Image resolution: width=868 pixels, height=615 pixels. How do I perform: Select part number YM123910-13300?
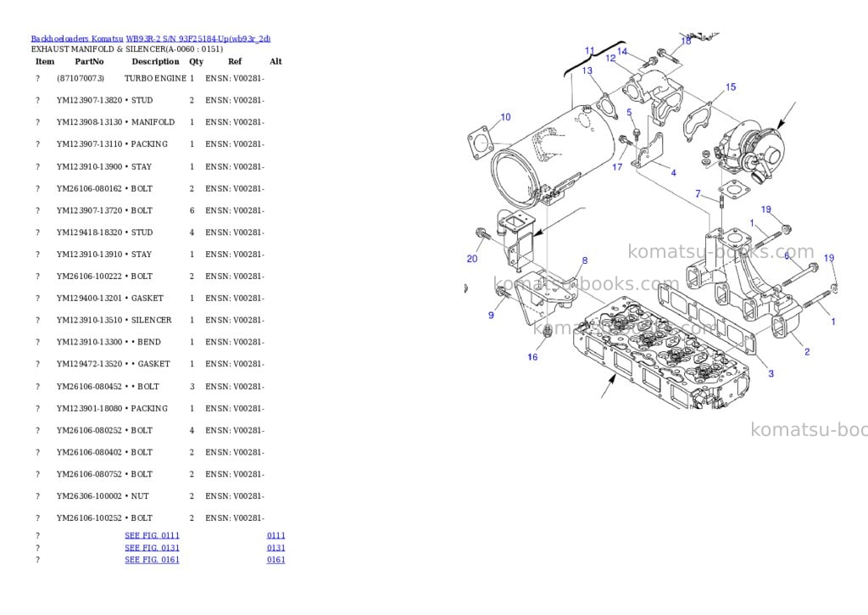pos(89,342)
